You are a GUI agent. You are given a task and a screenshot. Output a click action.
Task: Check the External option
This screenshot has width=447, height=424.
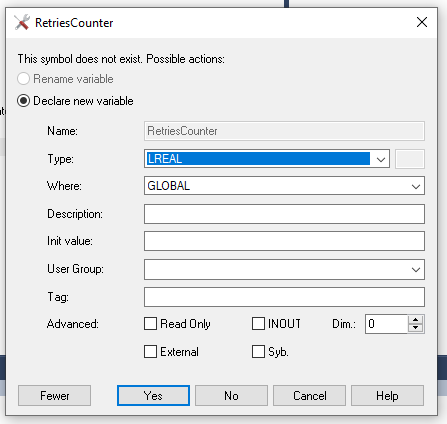coord(150,352)
